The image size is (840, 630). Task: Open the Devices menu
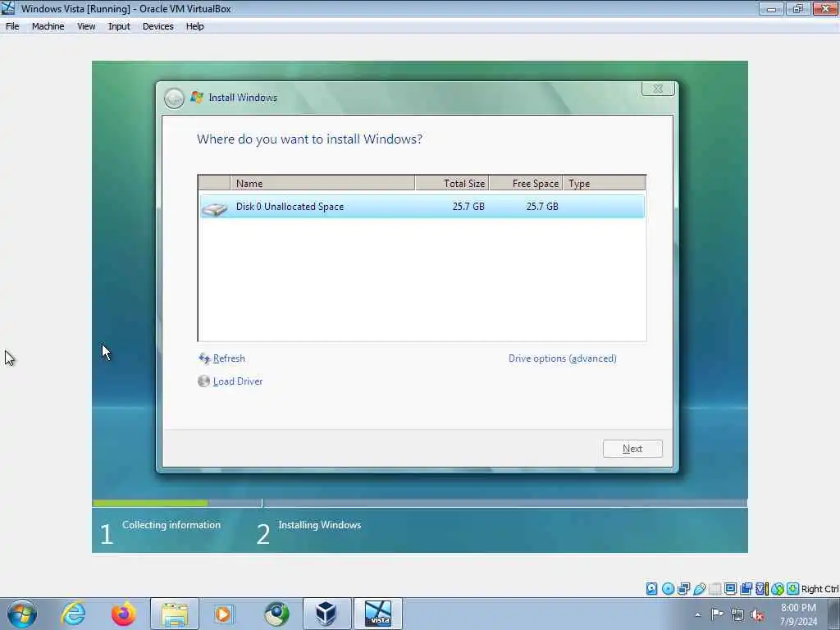click(x=158, y=26)
